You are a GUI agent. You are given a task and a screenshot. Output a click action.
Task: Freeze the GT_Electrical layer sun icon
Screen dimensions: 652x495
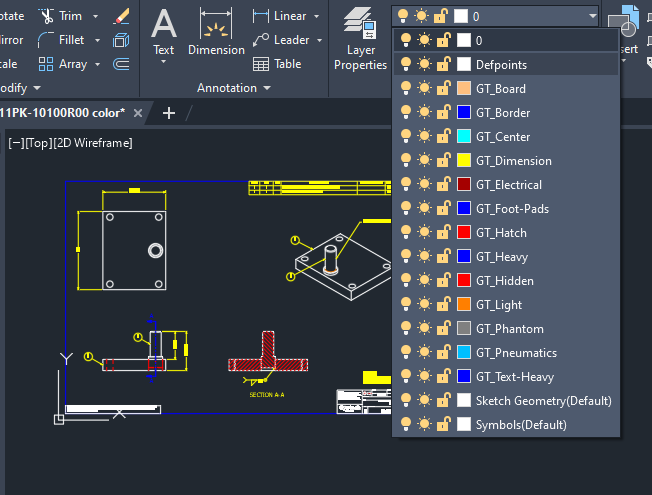[x=424, y=184]
